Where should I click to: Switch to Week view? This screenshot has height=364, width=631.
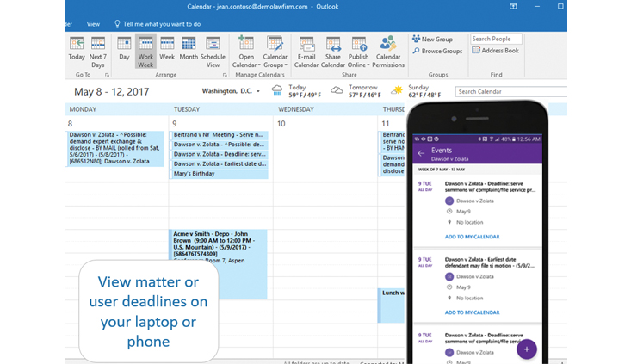tap(167, 48)
